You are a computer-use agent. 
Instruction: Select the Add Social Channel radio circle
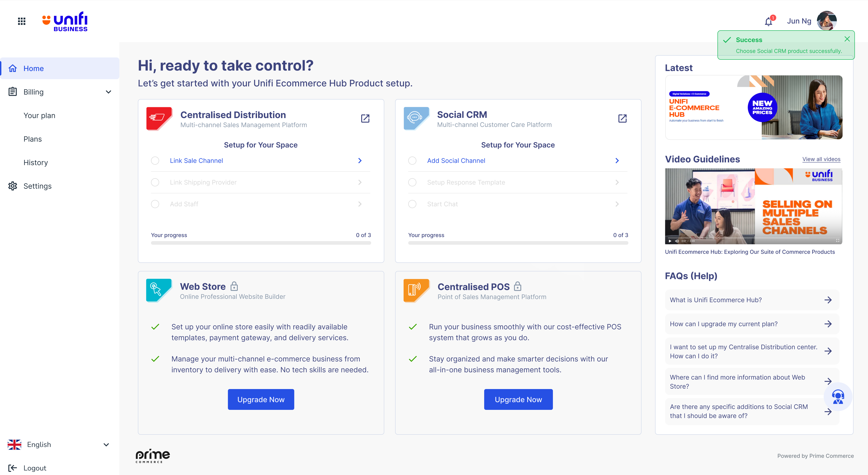412,160
